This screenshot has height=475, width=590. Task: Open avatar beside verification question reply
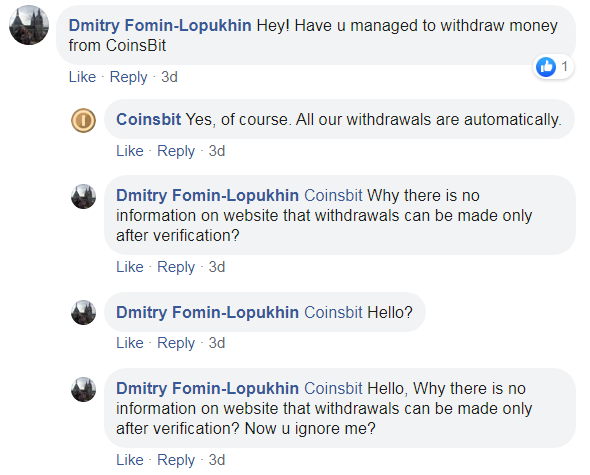point(84,196)
